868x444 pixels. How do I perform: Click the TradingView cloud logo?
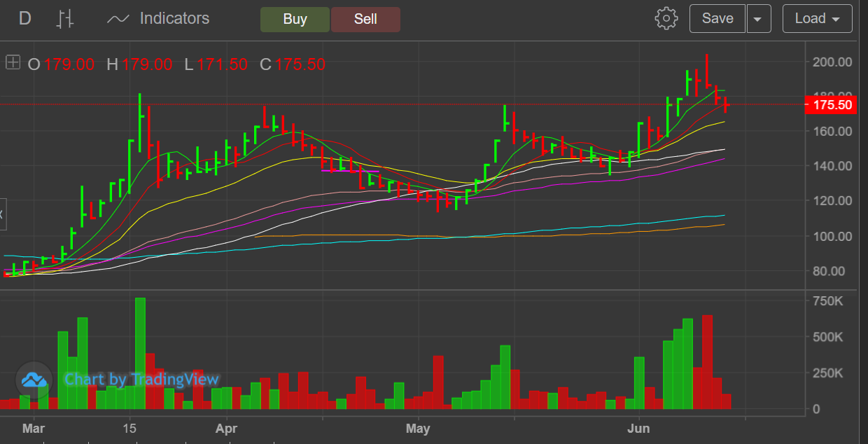34,380
